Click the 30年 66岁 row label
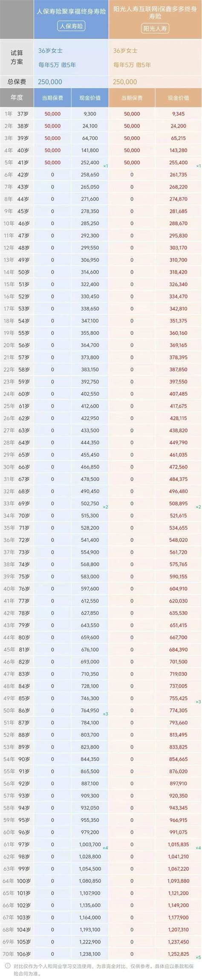 17,467
